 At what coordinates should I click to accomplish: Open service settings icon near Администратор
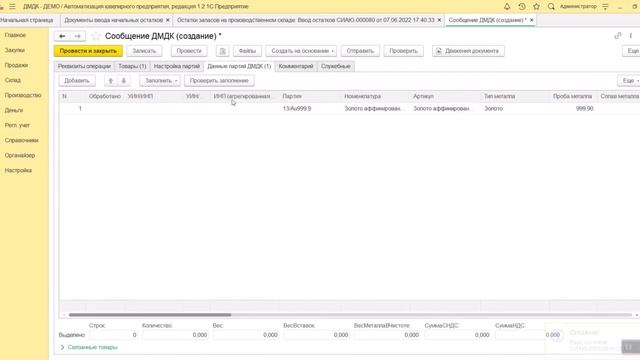(605, 7)
